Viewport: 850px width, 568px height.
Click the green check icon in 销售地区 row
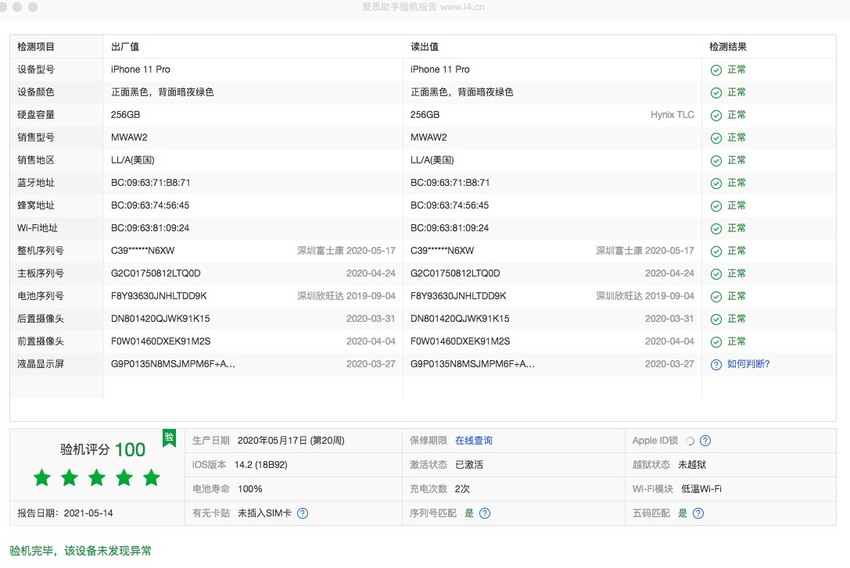716,161
